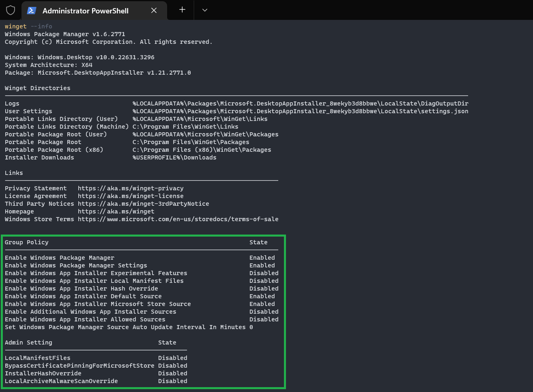This screenshot has width=533, height=392.
Task: Click the Group Policy column heading
Action: point(27,242)
